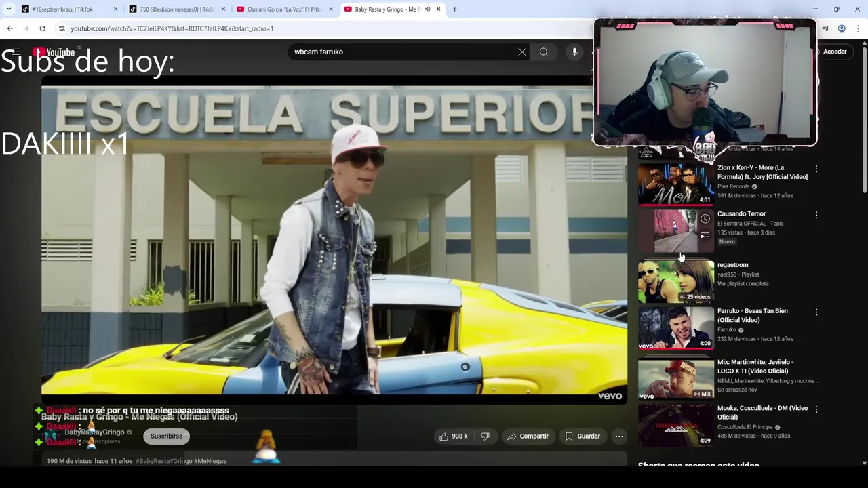868x488 pixels.
Task: Save the video with Guardar
Action: point(583,436)
